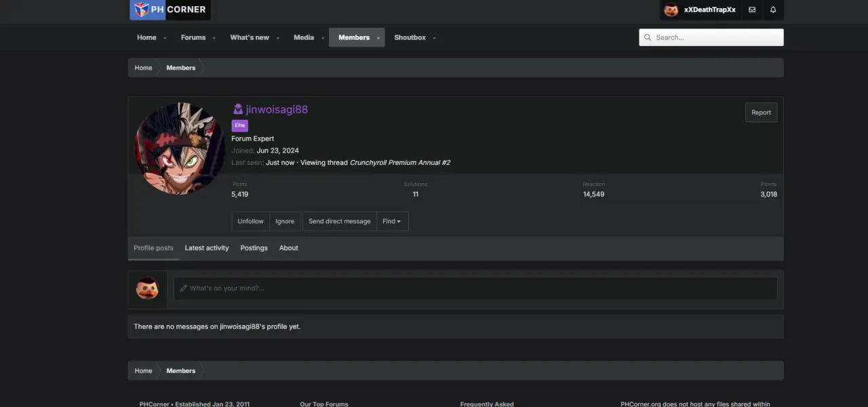868x407 pixels.
Task: Click the Search input field
Action: pyautogui.click(x=711, y=37)
